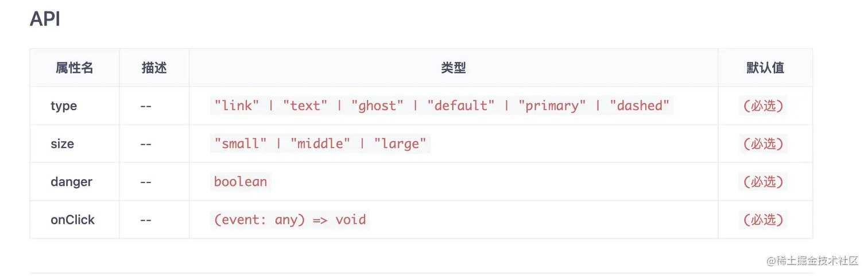Click (必选) in the type row
The height and width of the screenshot is (276, 868).
pyautogui.click(x=763, y=106)
